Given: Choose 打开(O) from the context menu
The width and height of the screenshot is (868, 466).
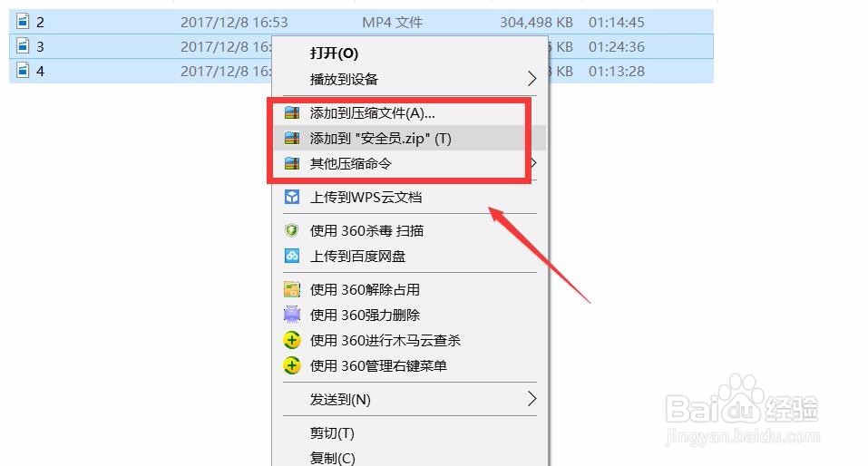Looking at the screenshot, I should click(334, 53).
